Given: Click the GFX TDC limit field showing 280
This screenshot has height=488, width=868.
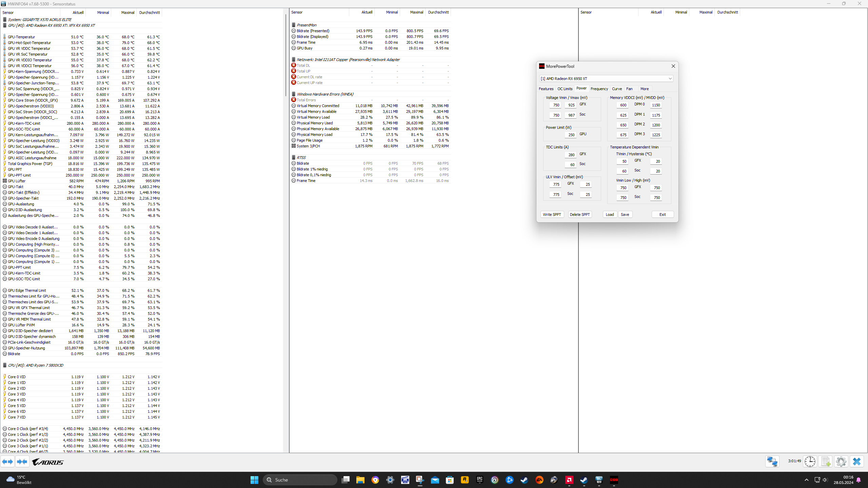Looking at the screenshot, I should tap(571, 155).
